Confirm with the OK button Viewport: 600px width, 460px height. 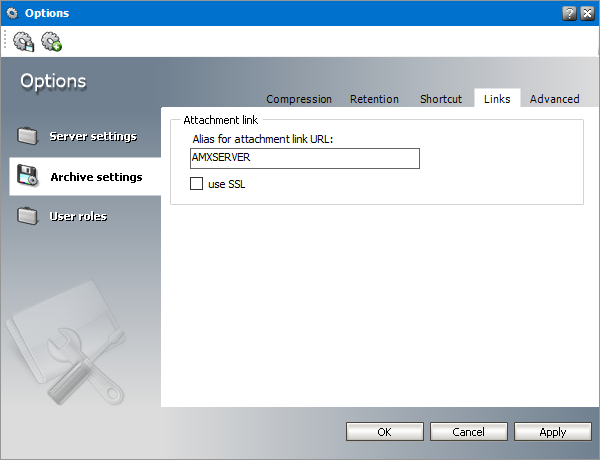click(385, 432)
